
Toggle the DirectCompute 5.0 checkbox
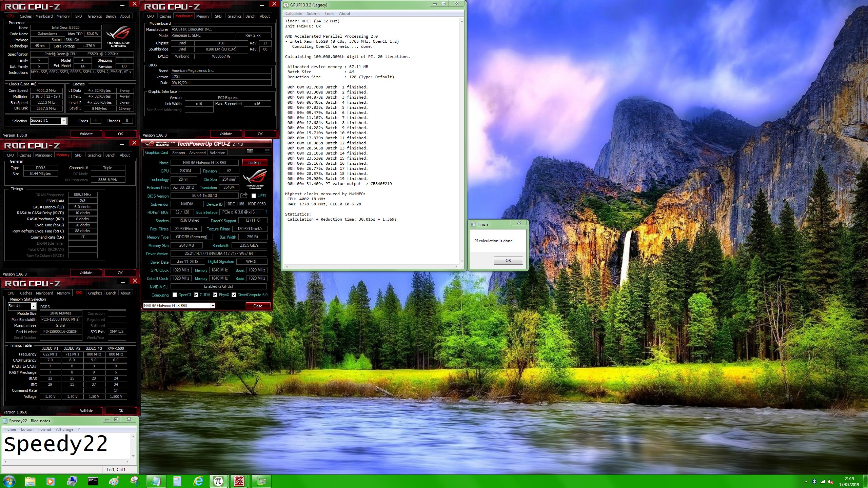point(234,295)
